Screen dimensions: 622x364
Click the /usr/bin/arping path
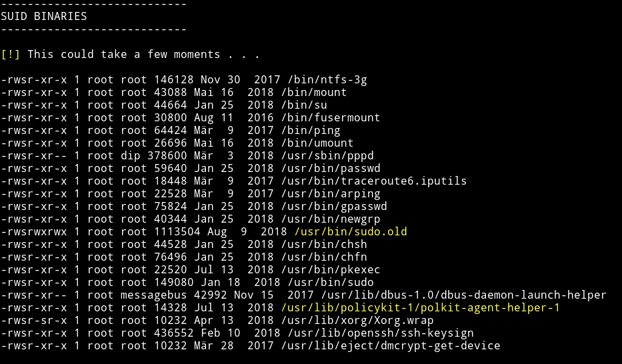pyautogui.click(x=331, y=194)
